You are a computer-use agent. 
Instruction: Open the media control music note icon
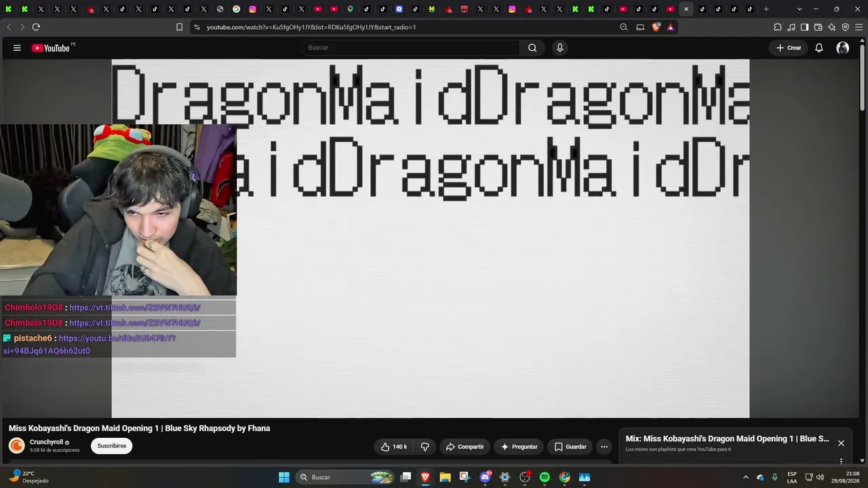tap(791, 27)
